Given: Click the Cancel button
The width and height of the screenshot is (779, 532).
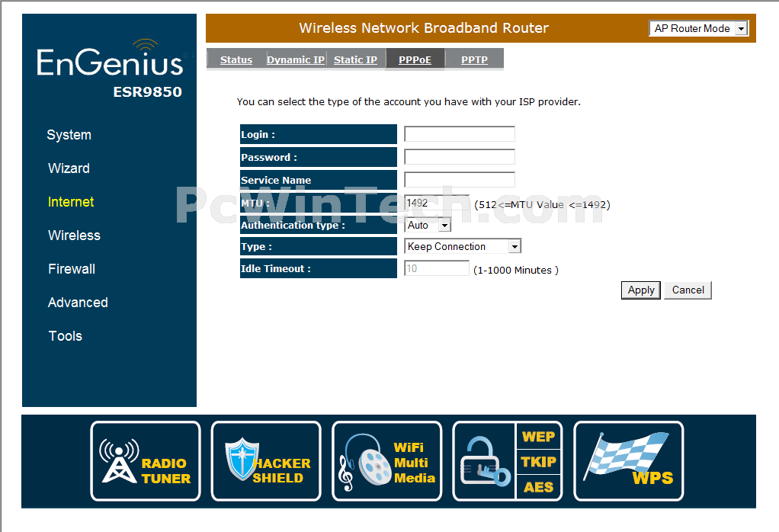Looking at the screenshot, I should (x=688, y=290).
